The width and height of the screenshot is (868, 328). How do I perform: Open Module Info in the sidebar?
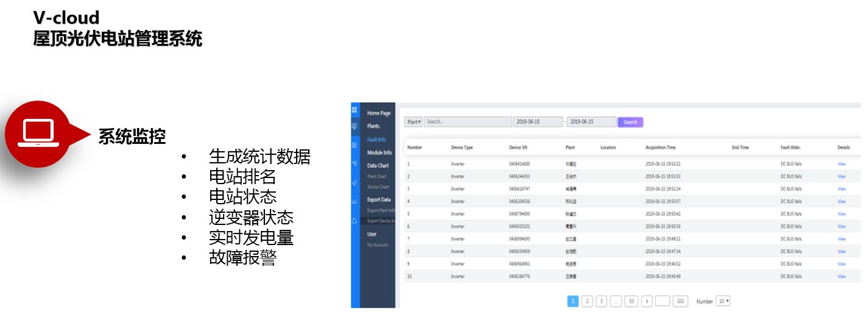pos(379,152)
